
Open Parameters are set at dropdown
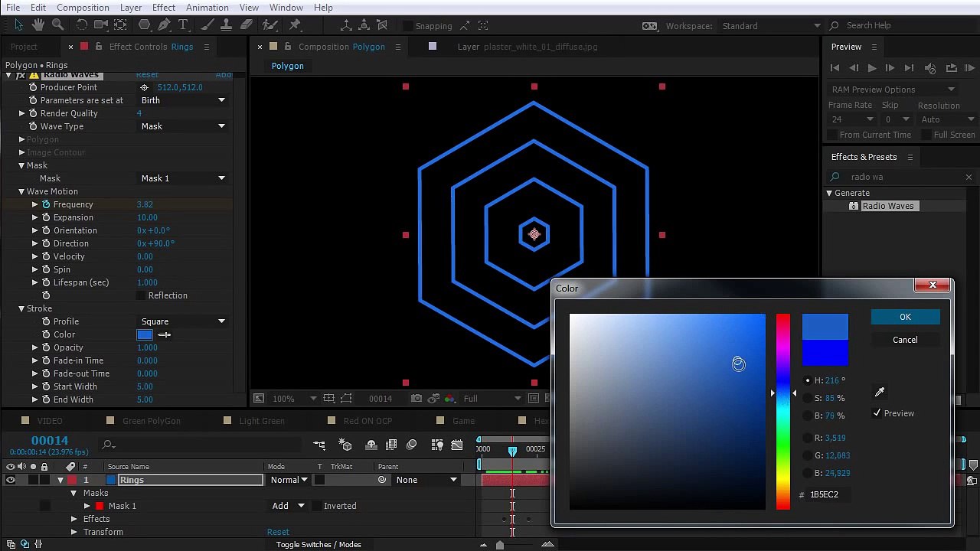pos(183,100)
